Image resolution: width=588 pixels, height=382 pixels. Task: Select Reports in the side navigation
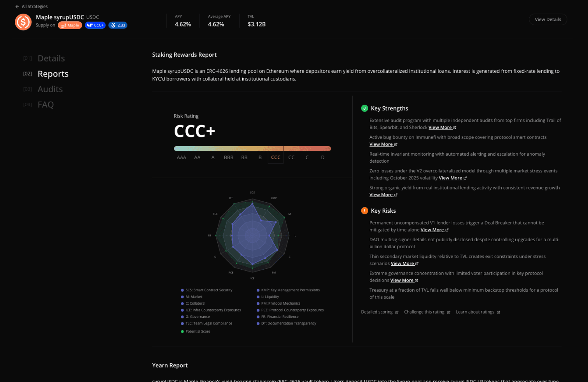pyautogui.click(x=53, y=74)
